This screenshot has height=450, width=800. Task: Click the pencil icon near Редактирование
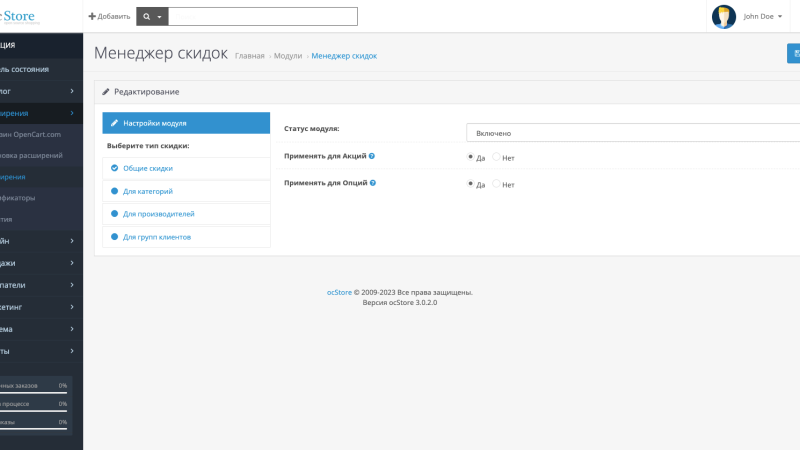[106, 92]
